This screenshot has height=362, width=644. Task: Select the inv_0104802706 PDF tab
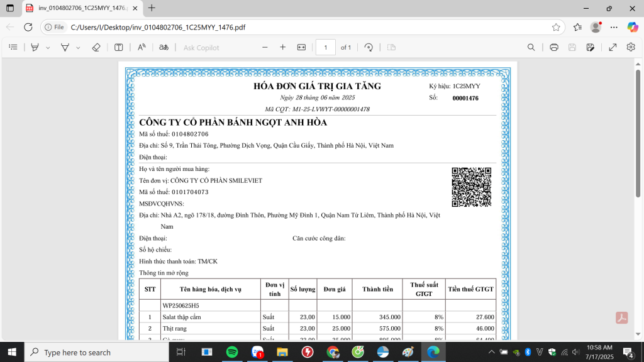(x=82, y=8)
